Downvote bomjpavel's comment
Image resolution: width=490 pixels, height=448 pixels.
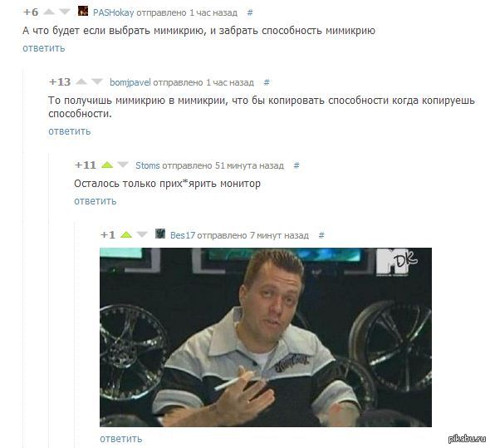tap(97, 81)
